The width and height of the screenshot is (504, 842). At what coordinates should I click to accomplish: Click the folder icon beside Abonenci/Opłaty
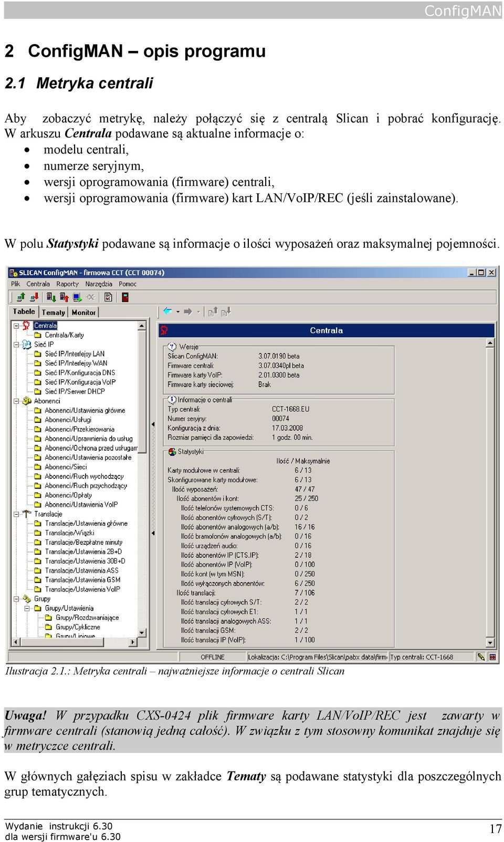tap(38, 495)
